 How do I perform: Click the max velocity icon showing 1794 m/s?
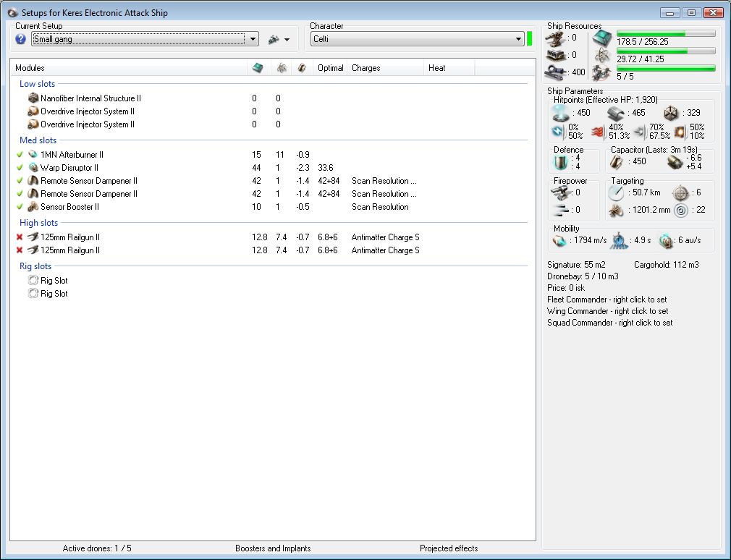(x=559, y=241)
